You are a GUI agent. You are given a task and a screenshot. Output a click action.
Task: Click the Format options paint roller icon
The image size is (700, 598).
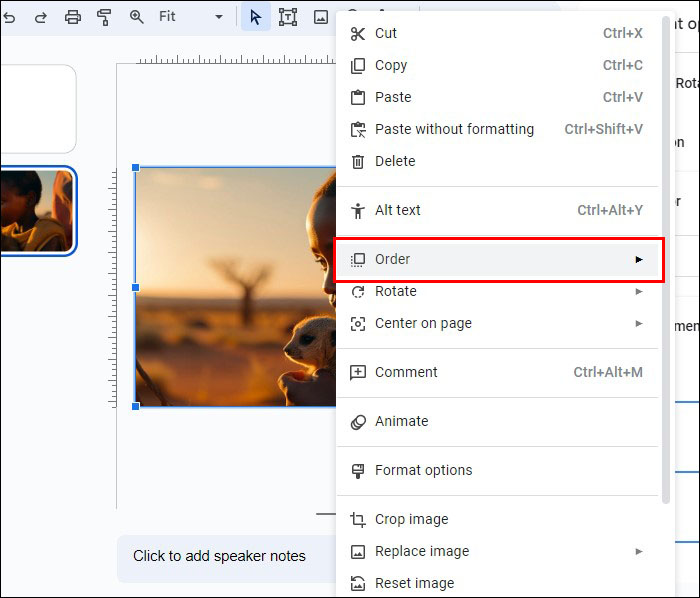pos(358,471)
